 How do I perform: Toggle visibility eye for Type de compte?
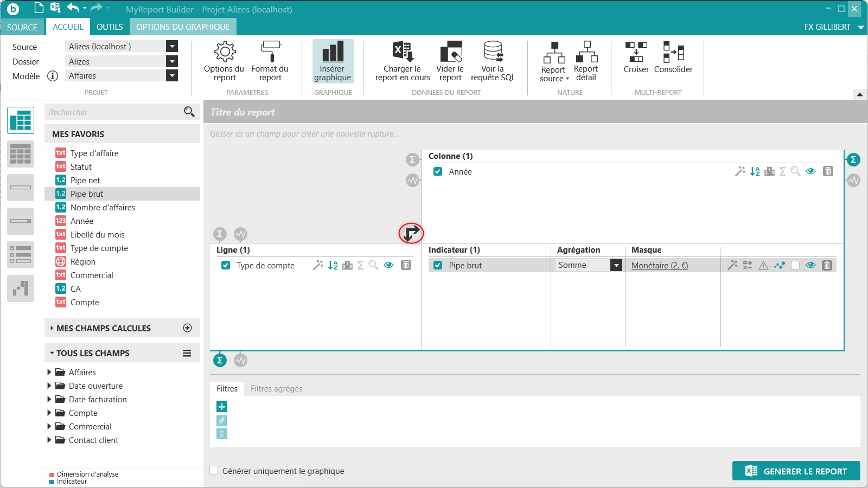click(x=388, y=265)
